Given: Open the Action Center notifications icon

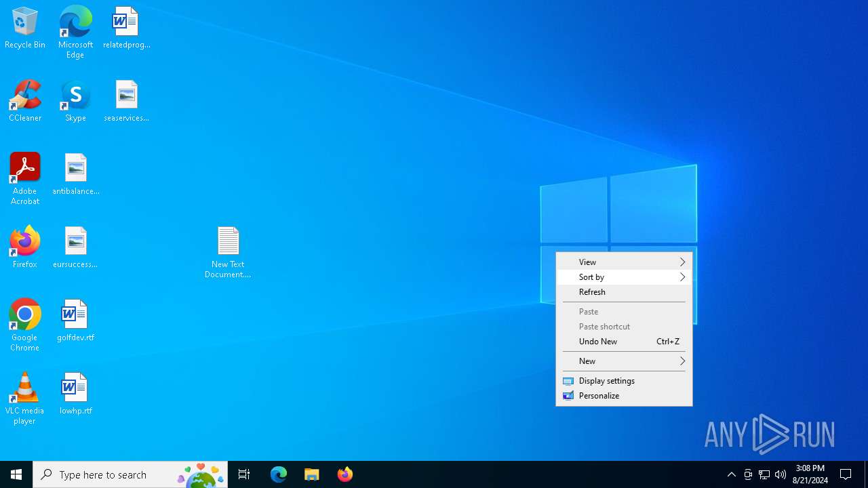Looking at the screenshot, I should pos(846,474).
